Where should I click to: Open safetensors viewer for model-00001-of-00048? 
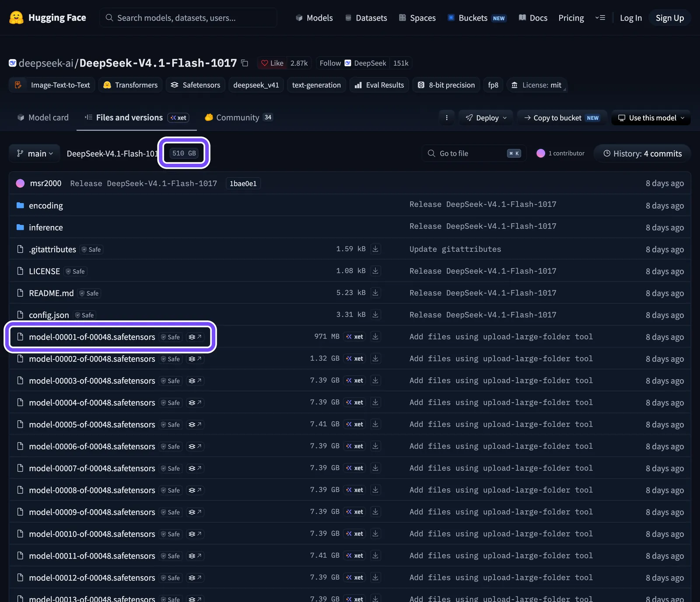click(195, 337)
